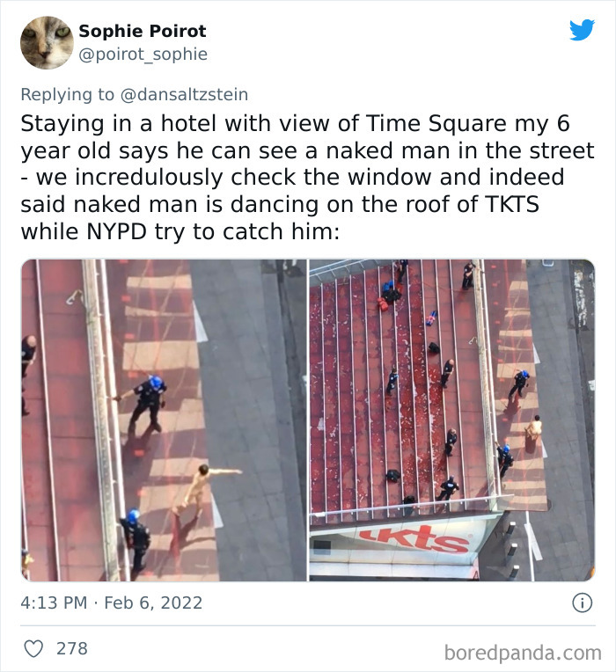Click the Replying to label
This screenshot has width=616, height=672.
(67, 95)
